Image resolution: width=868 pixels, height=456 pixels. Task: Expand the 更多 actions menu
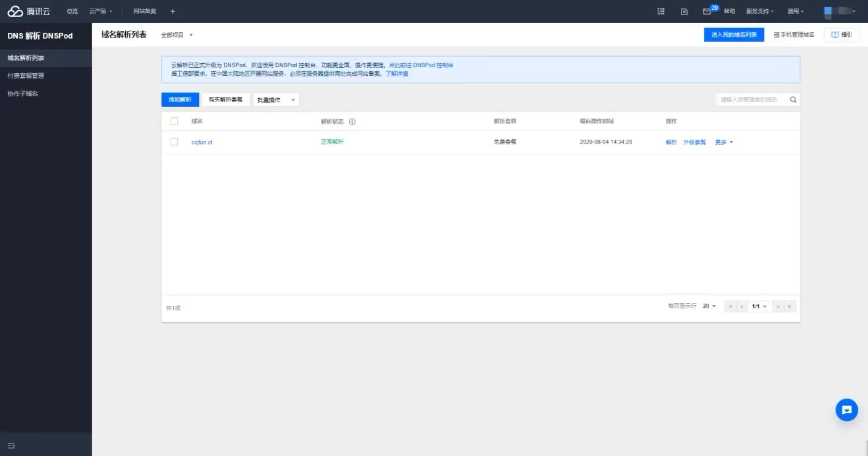click(724, 142)
